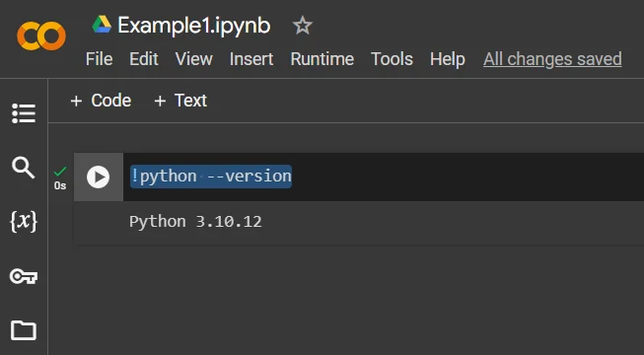Open the Variables {x} panel
The image size is (644, 355).
[24, 222]
